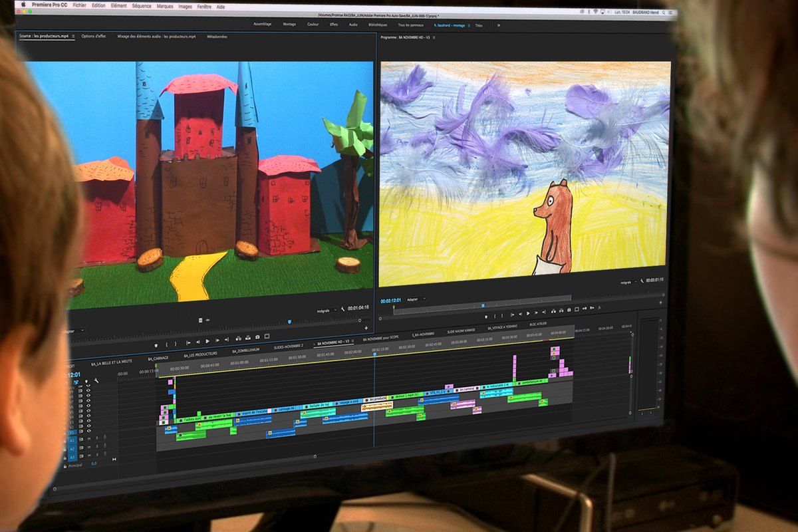Export frame camera icon in Source monitor
This screenshot has height=532, width=798.
pos(257,337)
